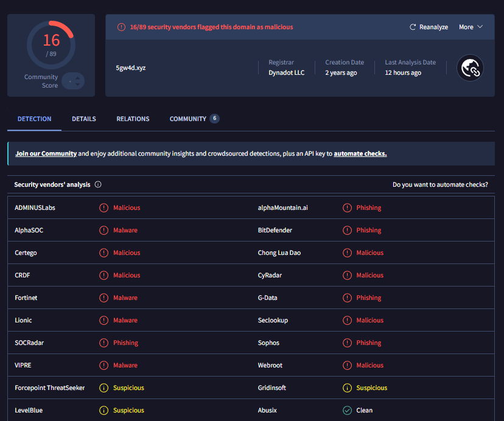504x421 pixels.
Task: Click the Malicious alert icon for ADMINUSLabs
Action: 104,207
